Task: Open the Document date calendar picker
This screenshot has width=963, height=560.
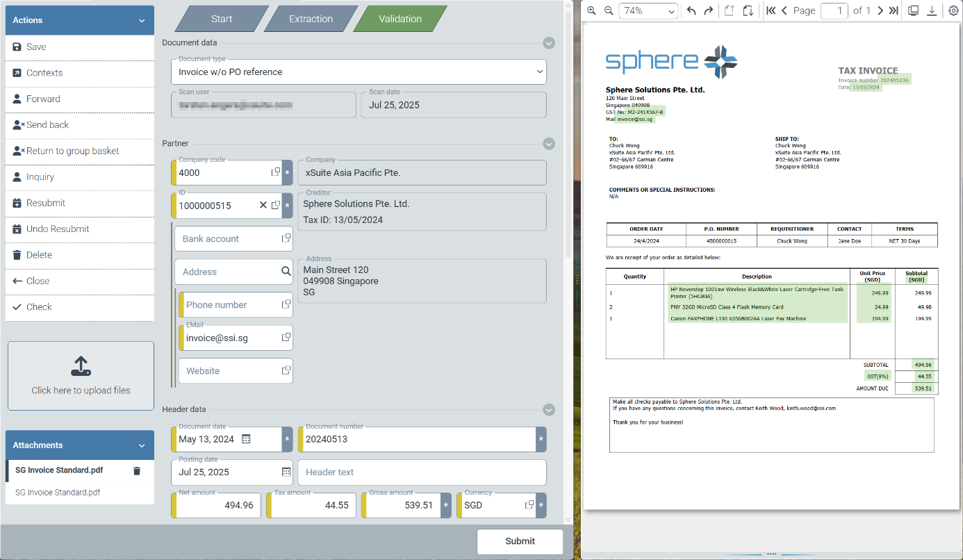Action: [246, 439]
